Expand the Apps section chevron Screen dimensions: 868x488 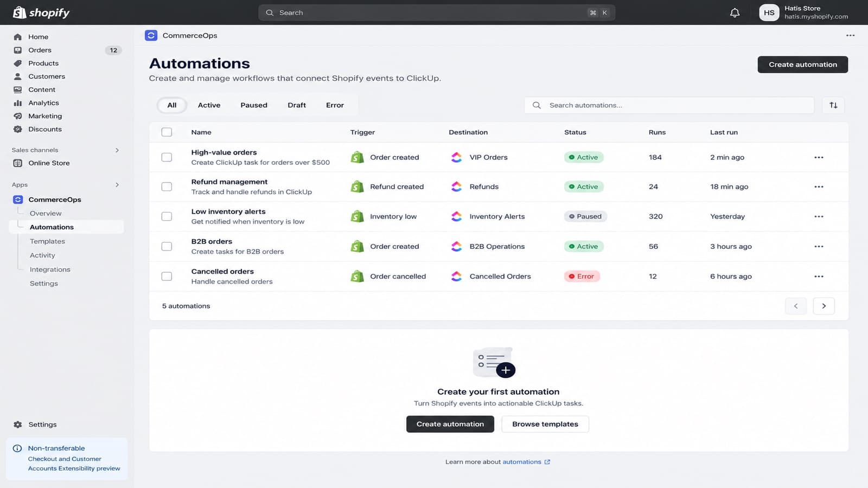click(x=117, y=185)
